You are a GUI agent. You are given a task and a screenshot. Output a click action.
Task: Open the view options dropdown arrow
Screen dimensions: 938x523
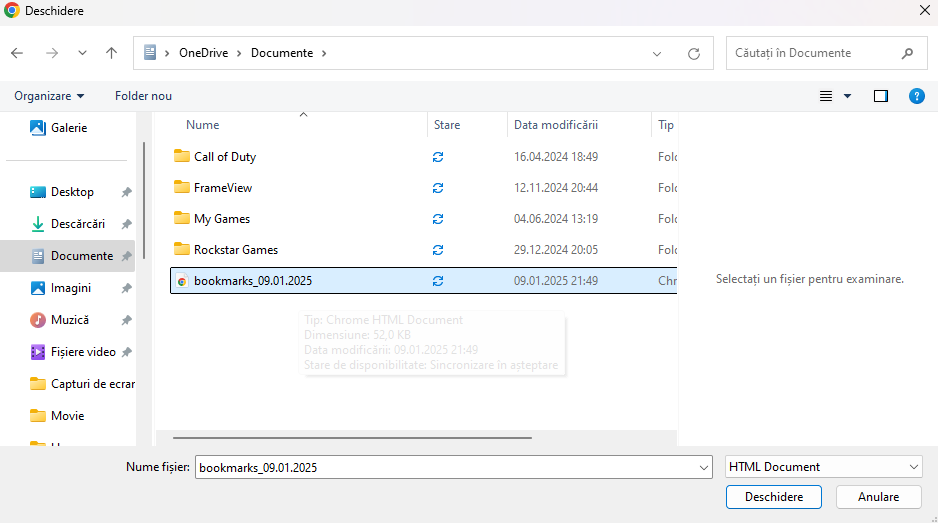coord(848,96)
